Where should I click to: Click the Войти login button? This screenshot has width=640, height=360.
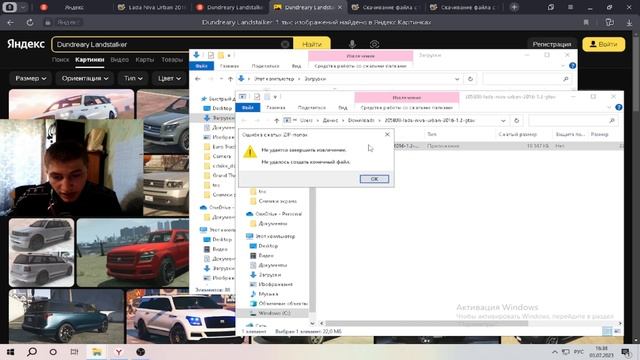point(604,44)
